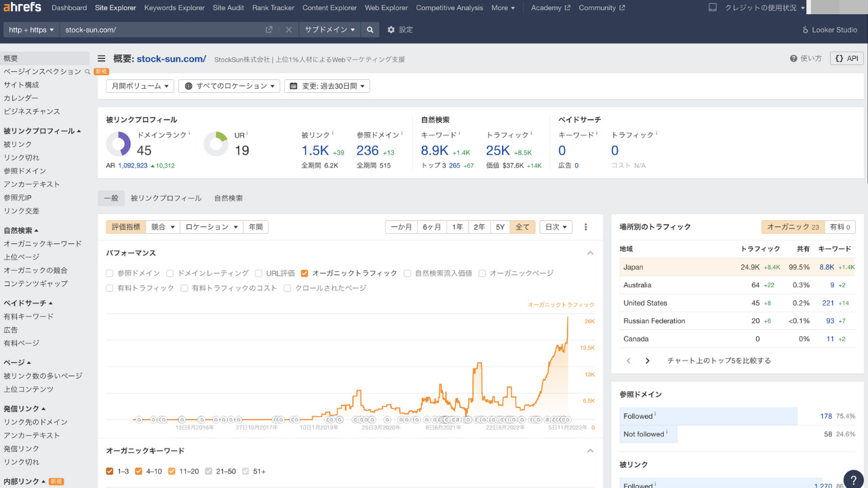868x488 pixels.
Task: Click the hamburger menu beside 概要 title
Action: tap(102, 59)
